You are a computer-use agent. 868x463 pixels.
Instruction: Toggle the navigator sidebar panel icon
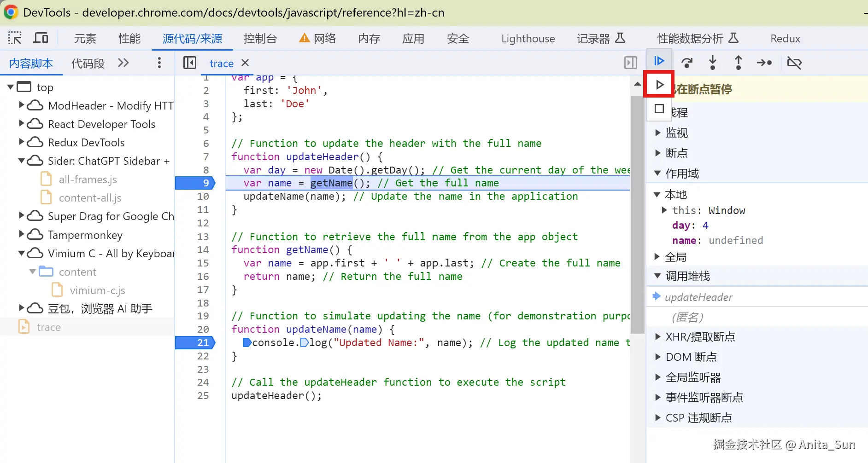(x=190, y=63)
